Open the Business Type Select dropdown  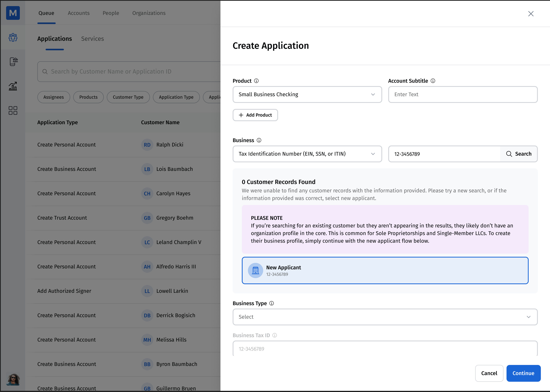pos(385,317)
